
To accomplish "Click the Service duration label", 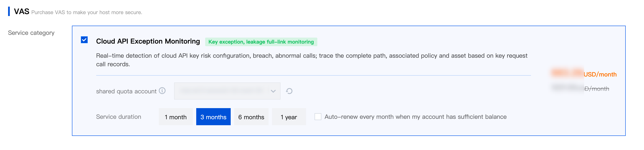I will point(119,117).
